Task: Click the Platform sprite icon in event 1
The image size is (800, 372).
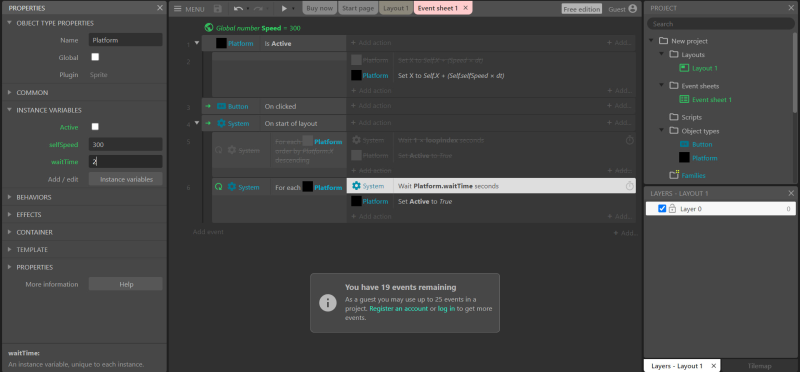Action: 221,43
